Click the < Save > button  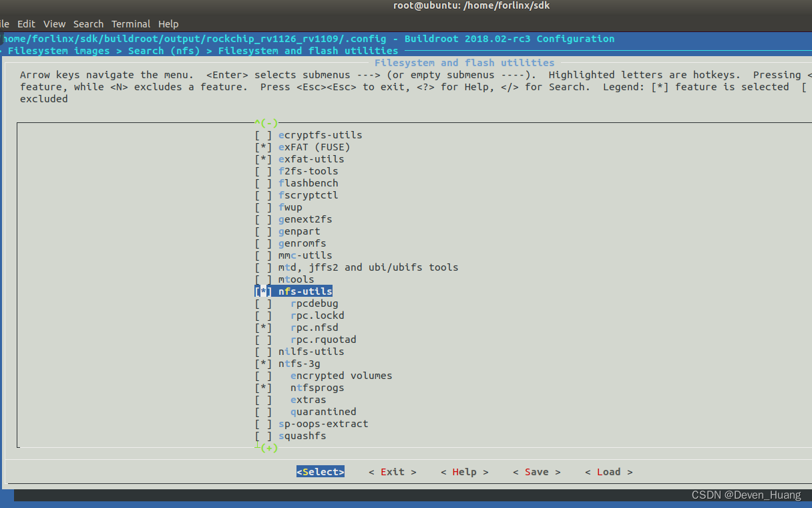[x=537, y=472]
